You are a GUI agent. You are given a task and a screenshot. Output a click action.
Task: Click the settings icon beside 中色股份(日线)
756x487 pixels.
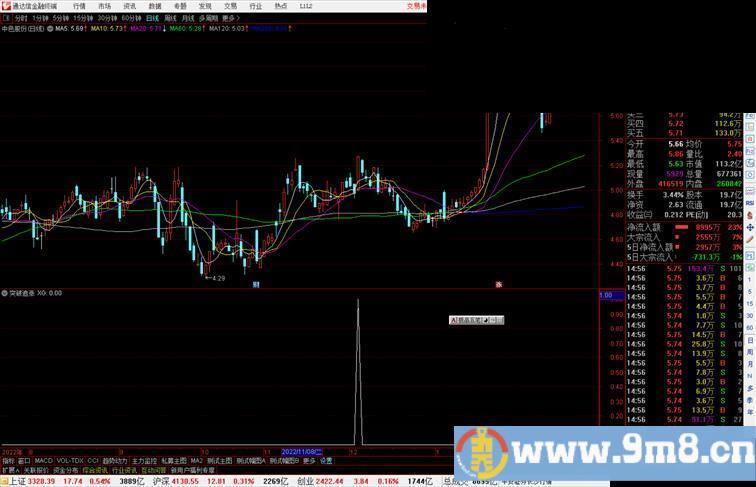coord(51,29)
